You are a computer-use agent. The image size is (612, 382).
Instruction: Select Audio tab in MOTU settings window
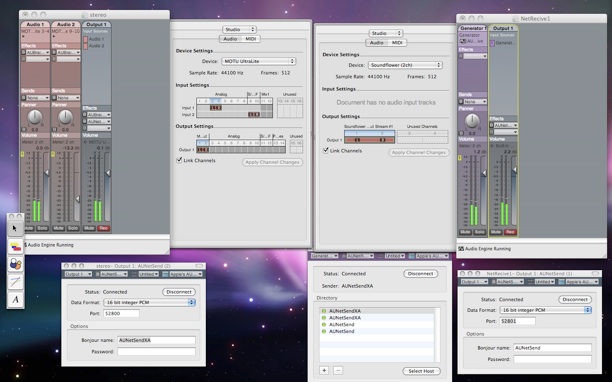click(230, 39)
